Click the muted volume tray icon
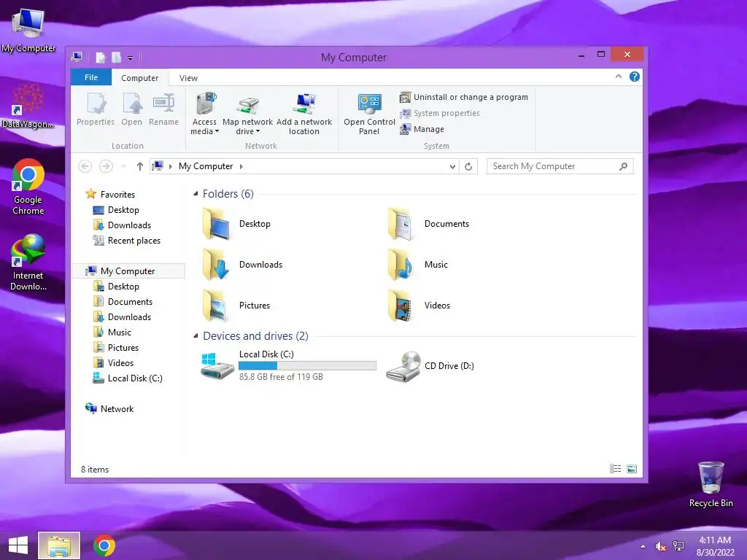The height and width of the screenshot is (560, 747). coord(661,546)
